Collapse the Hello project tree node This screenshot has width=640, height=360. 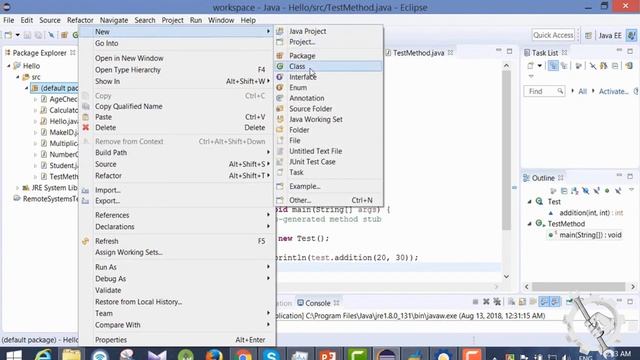9,66
